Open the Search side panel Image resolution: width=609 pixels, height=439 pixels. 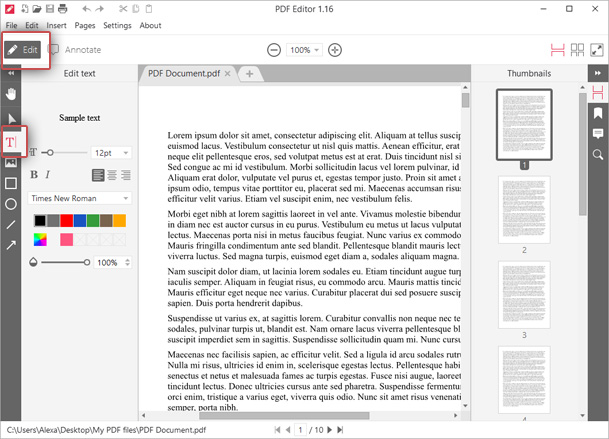pyautogui.click(x=598, y=155)
